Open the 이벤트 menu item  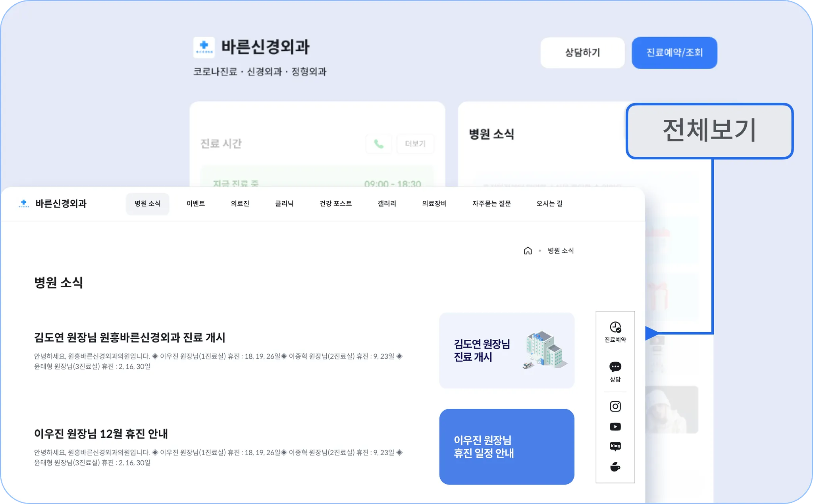tap(196, 204)
